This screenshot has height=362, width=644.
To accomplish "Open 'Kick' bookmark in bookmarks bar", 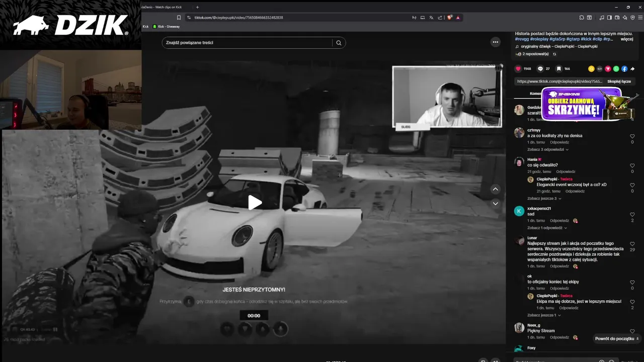I will [x=145, y=27].
